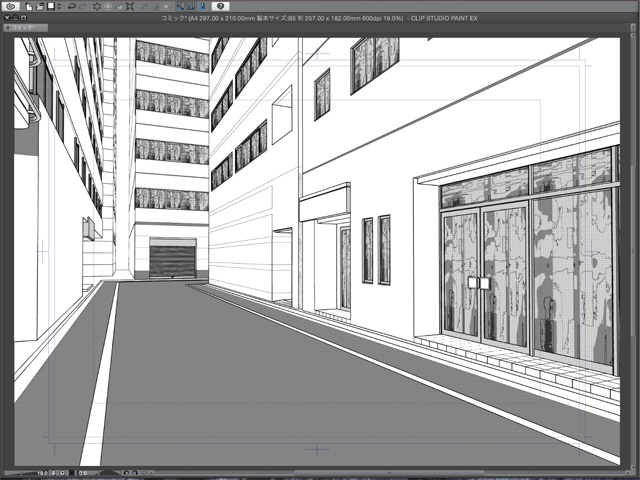Click the reset display square icon
Image resolution: width=640 pixels, height=480 pixels.
pos(71,473)
